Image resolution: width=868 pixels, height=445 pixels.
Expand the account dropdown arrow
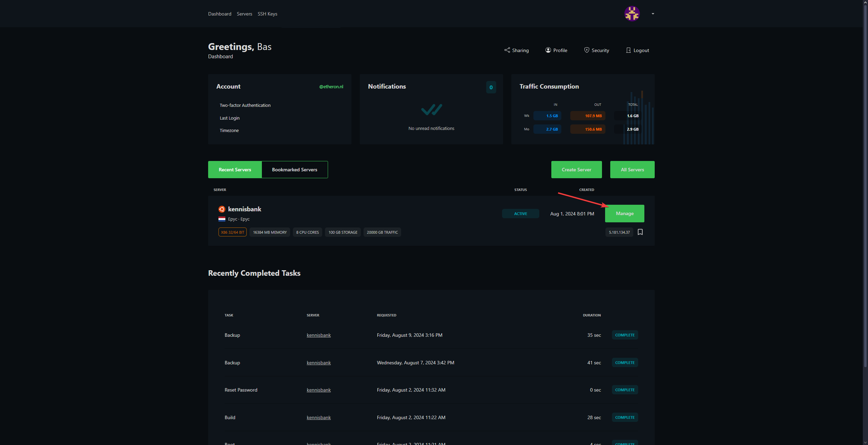point(653,14)
